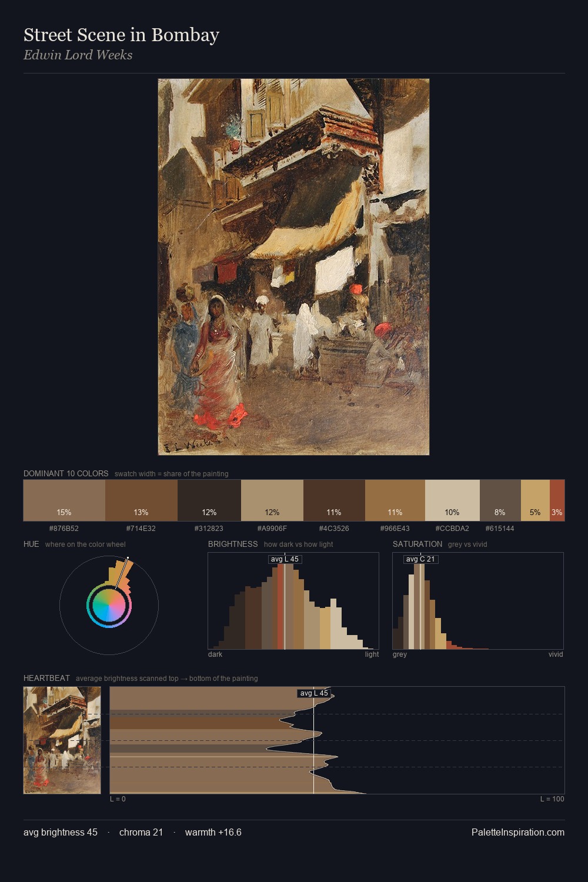Click the saturation histogram chart
Image resolution: width=588 pixels, height=882 pixels.
(478, 601)
